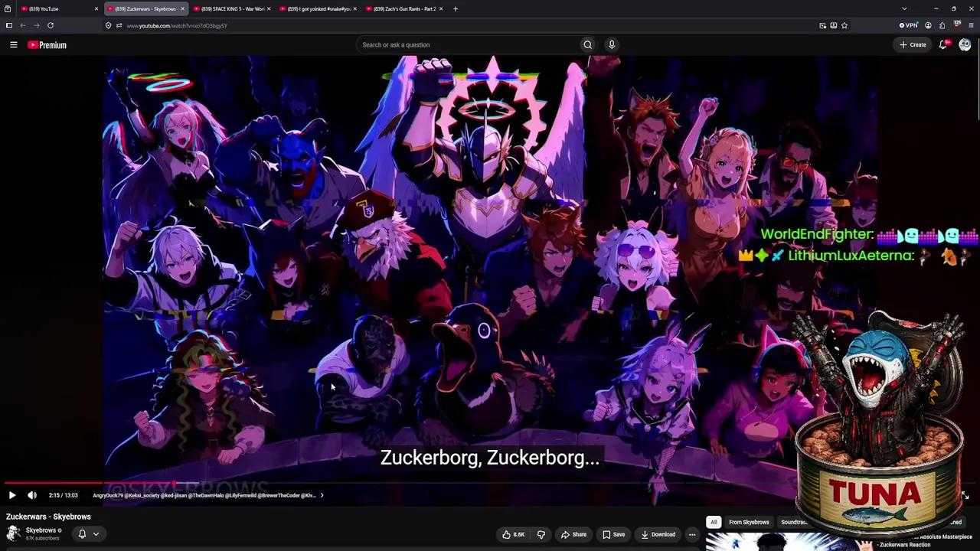Go forward in browser history

(x=37, y=25)
